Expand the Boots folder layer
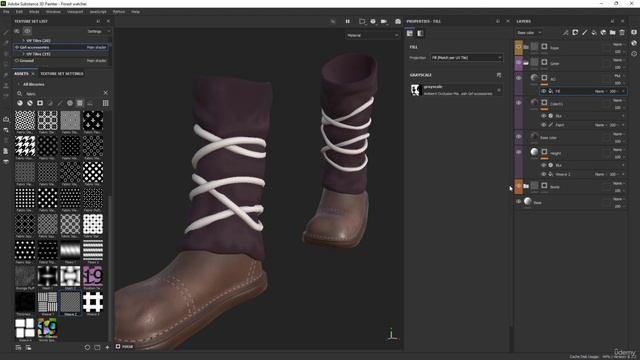The image size is (640, 360). (526, 187)
